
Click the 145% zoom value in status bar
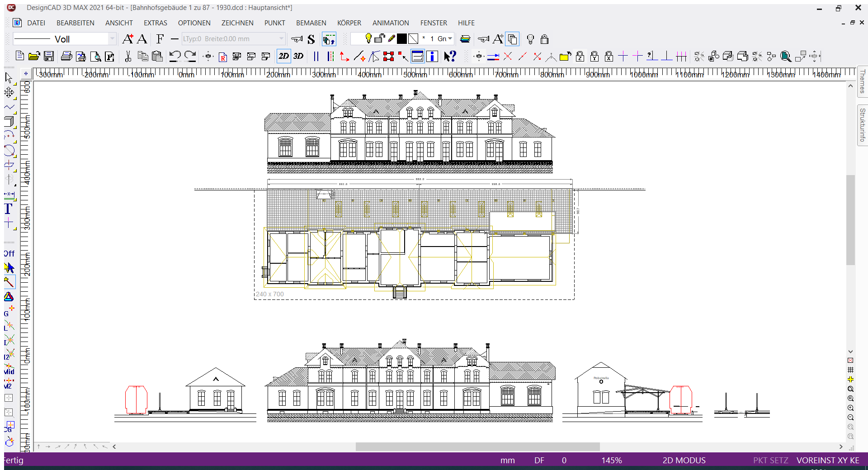click(x=612, y=460)
